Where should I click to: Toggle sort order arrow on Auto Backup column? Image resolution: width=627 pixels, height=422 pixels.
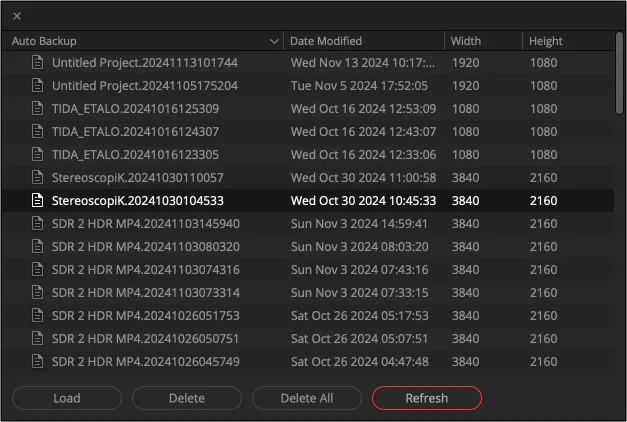pos(274,41)
